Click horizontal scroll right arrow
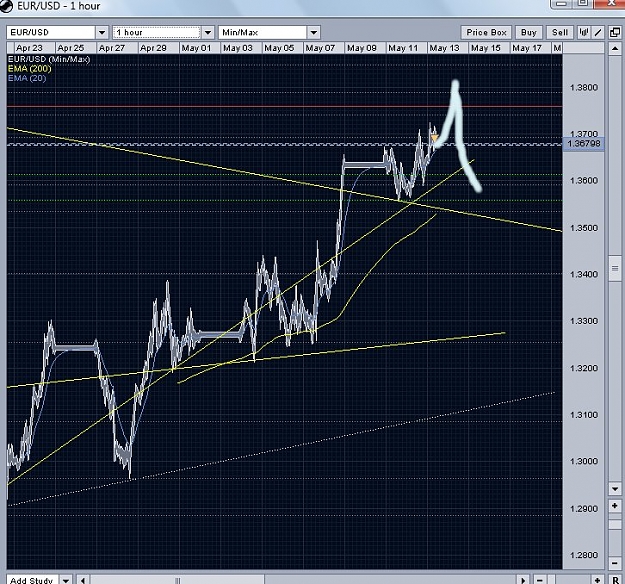 [523, 580]
